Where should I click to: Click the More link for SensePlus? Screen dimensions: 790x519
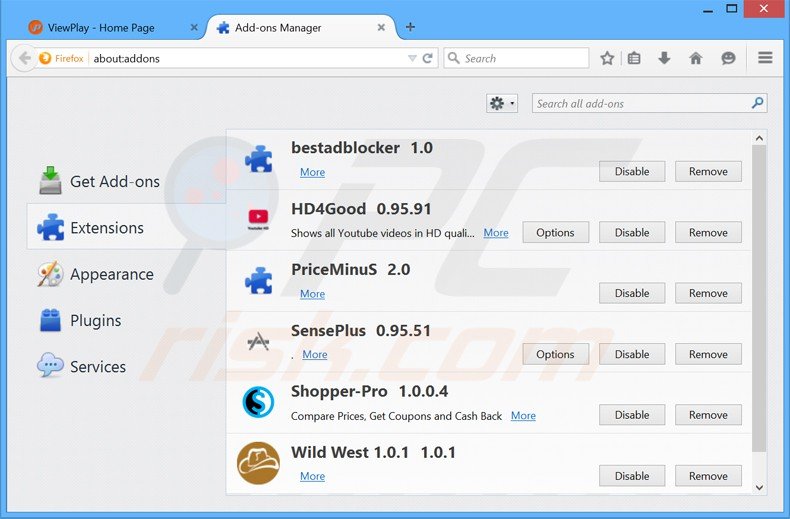[x=315, y=355]
